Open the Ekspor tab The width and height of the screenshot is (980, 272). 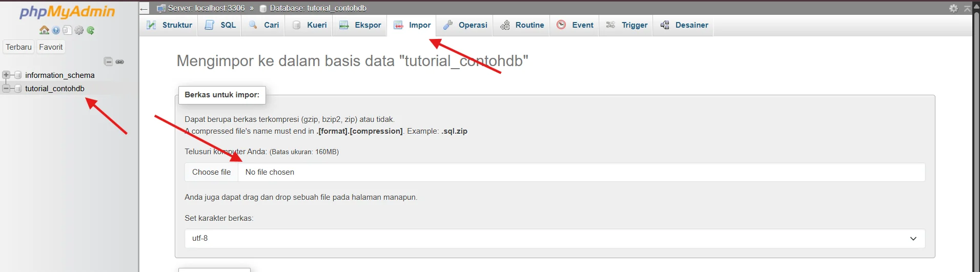[x=360, y=25]
